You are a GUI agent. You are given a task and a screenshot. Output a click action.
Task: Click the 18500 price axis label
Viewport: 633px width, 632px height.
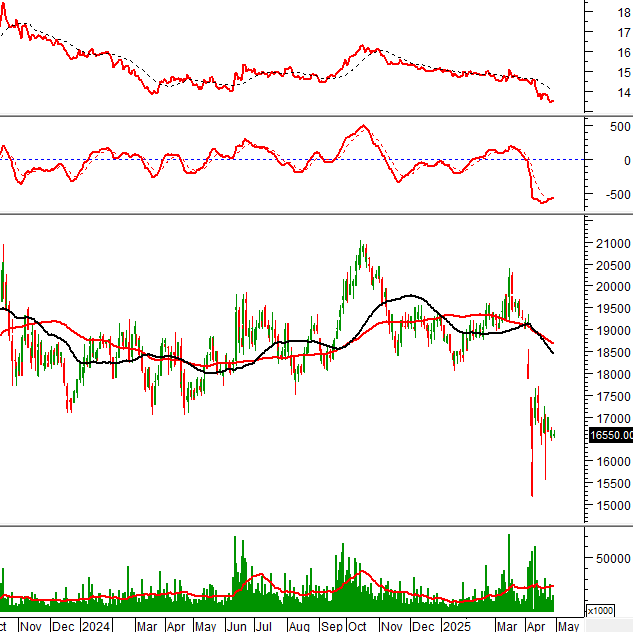613,352
